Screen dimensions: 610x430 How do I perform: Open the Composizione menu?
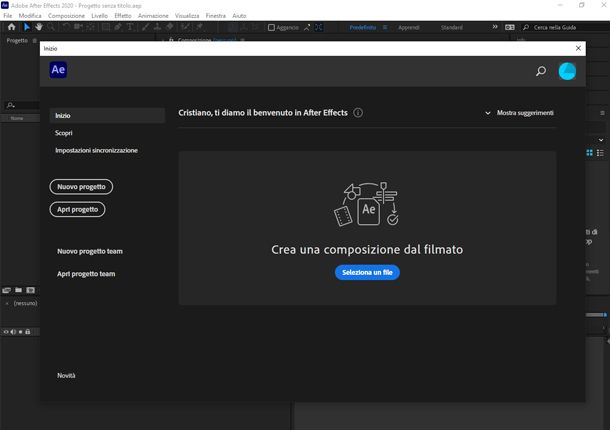click(x=66, y=16)
